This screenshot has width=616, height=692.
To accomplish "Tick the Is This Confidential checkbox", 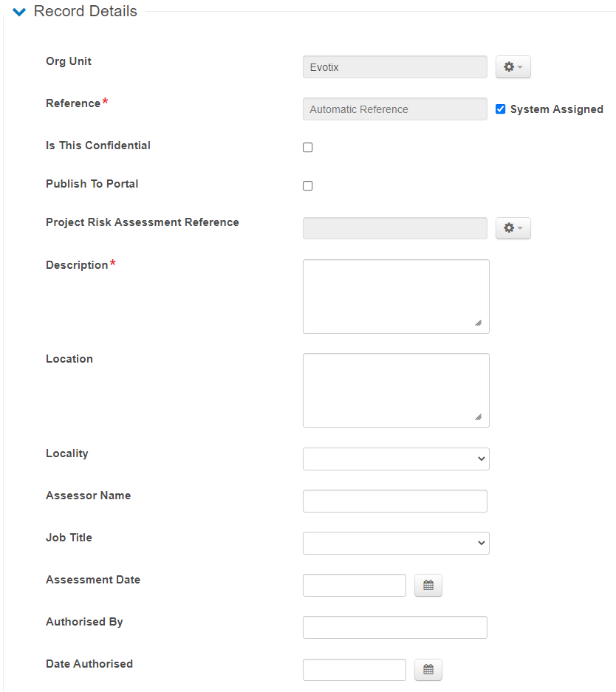I will pyautogui.click(x=307, y=148).
